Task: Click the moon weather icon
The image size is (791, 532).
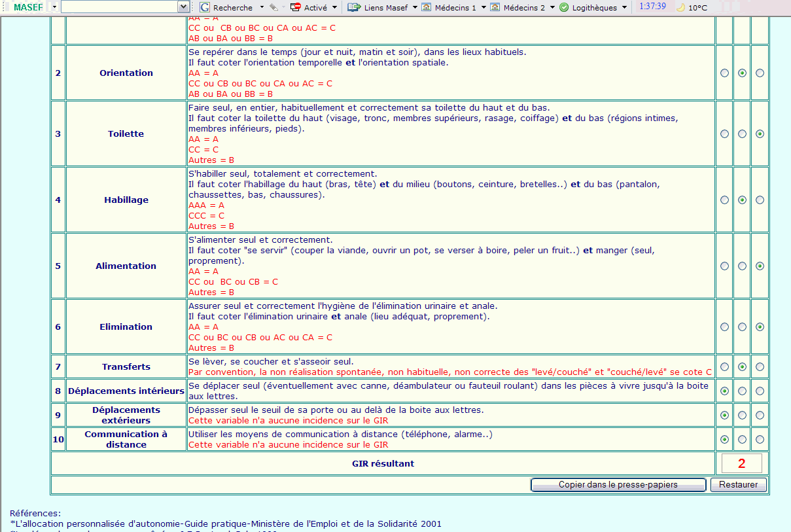Action: 680,7
